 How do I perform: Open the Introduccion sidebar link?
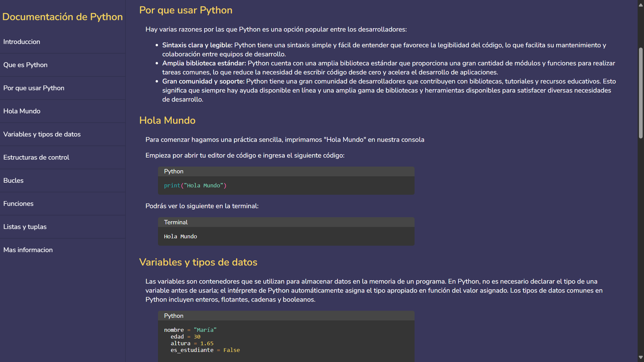[x=63, y=42]
